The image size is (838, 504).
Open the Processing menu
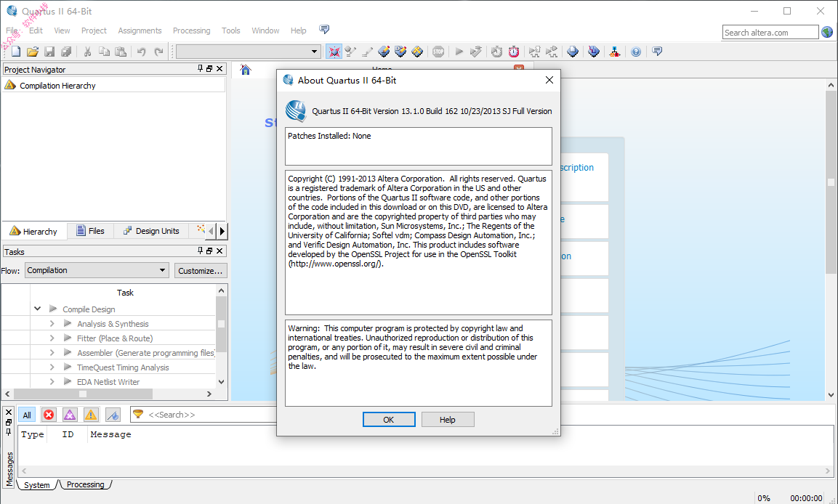[x=191, y=31]
